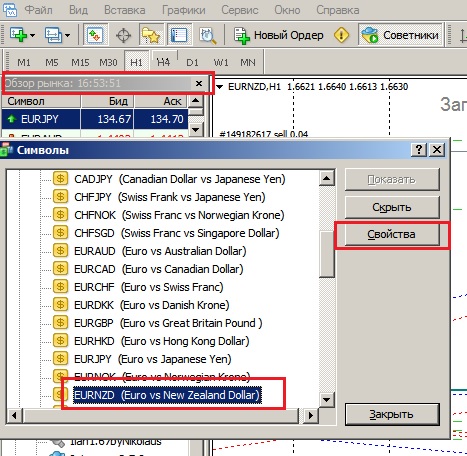Select the EURJPY row in Market Watch
The image size is (467, 456).
[95, 119]
